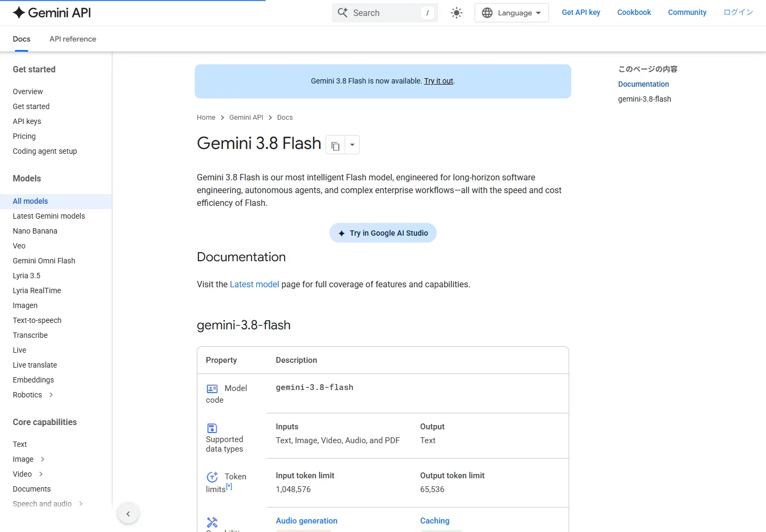Click the search sparkle magnifier icon
This screenshot has width=766, height=532.
(x=343, y=12)
